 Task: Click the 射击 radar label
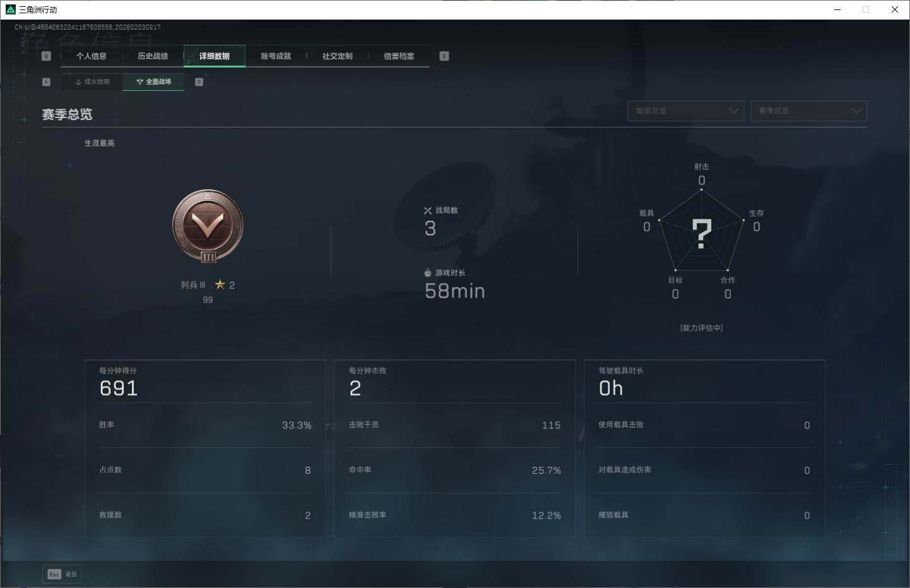click(702, 167)
